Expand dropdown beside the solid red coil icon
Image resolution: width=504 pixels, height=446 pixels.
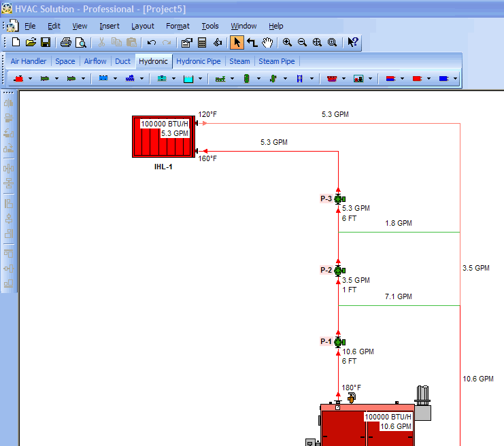(429, 78)
